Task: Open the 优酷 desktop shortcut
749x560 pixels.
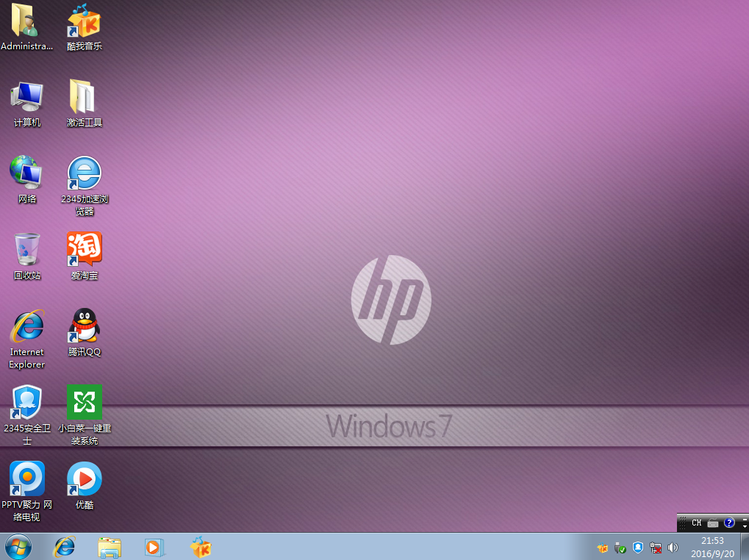Action: coord(85,486)
